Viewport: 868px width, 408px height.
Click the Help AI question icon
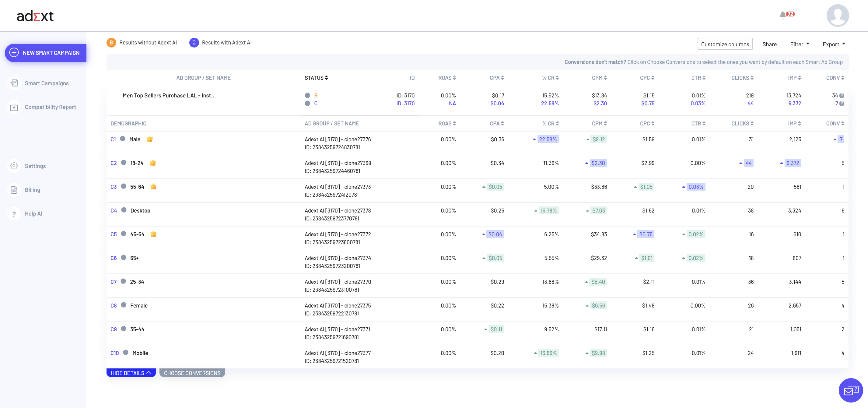pos(14,214)
